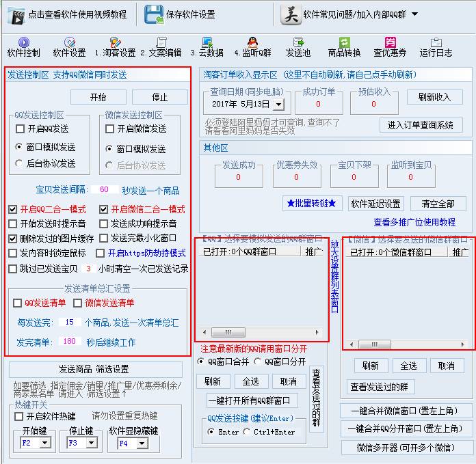
Task: Enable 开启软件热键 checkbox
Action: point(19,416)
